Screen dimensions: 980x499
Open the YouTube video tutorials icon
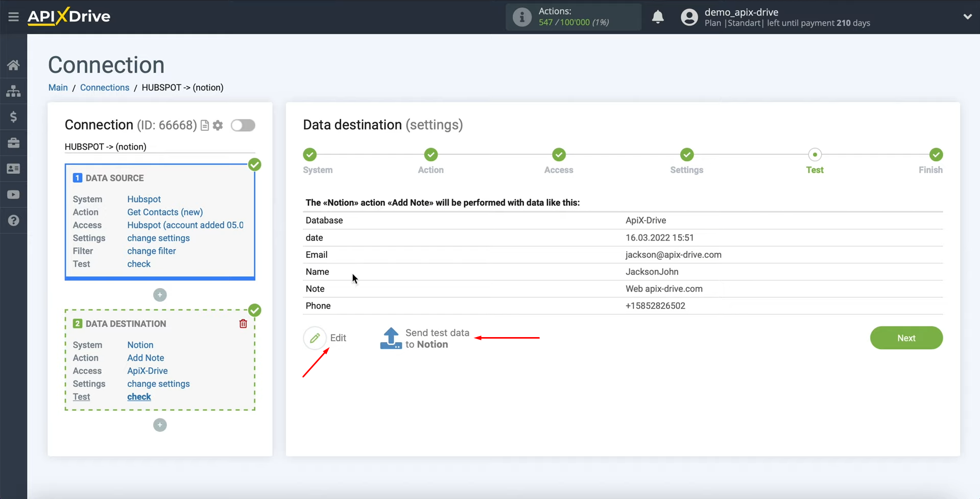[x=13, y=195]
